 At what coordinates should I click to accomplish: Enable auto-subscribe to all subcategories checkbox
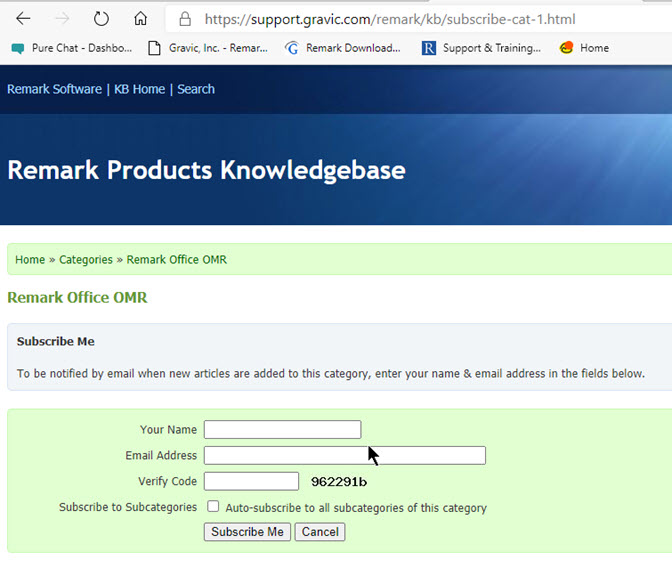pyautogui.click(x=213, y=506)
